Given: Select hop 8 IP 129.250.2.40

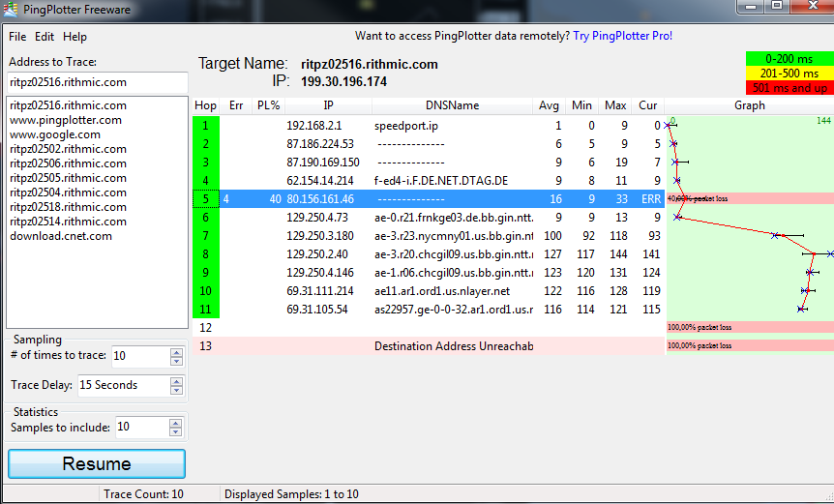Looking at the screenshot, I should tap(317, 254).
